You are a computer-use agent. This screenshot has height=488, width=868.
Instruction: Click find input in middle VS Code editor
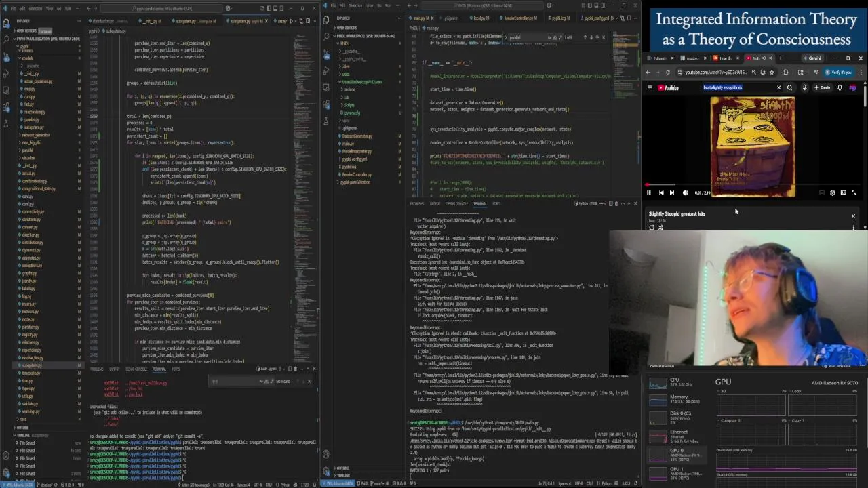pyautogui.click(x=528, y=37)
